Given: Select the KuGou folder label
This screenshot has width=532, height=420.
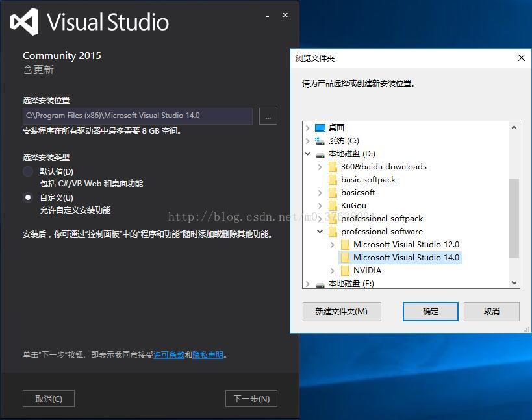Looking at the screenshot, I should tap(353, 206).
